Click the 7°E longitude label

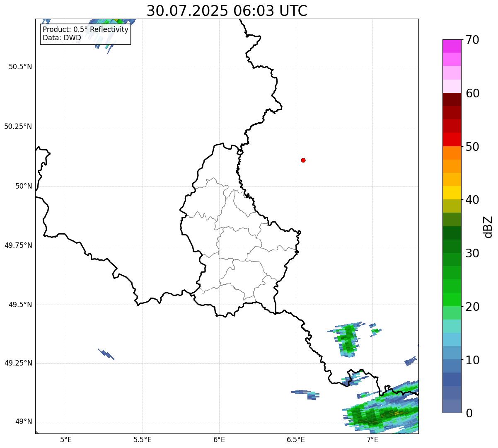tap(372, 439)
